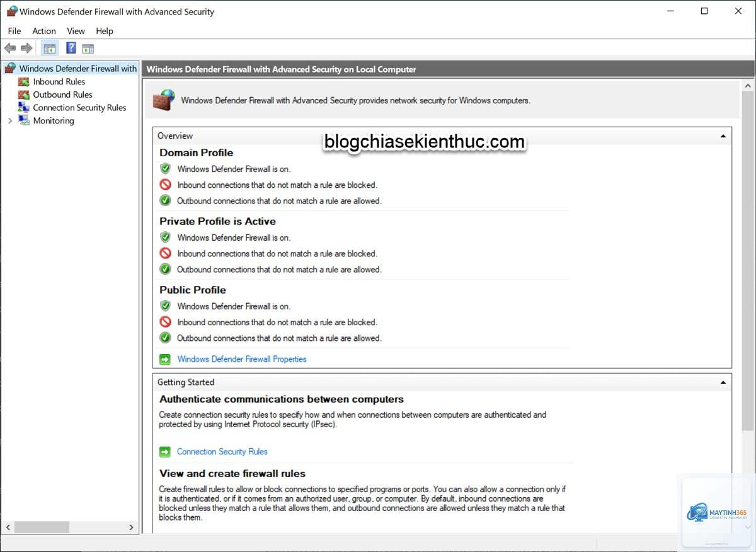
Task: Open the View menu
Action: coord(76,31)
